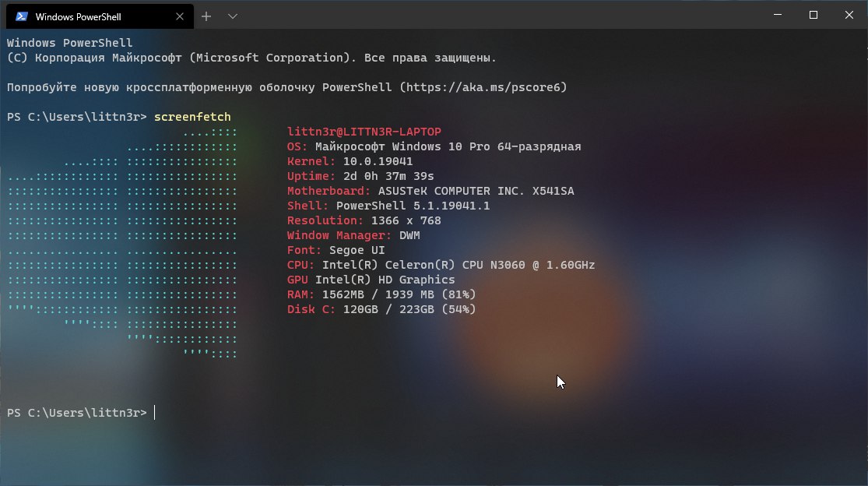Click the Uptime value 2d 0h 37m 39s

pos(388,176)
